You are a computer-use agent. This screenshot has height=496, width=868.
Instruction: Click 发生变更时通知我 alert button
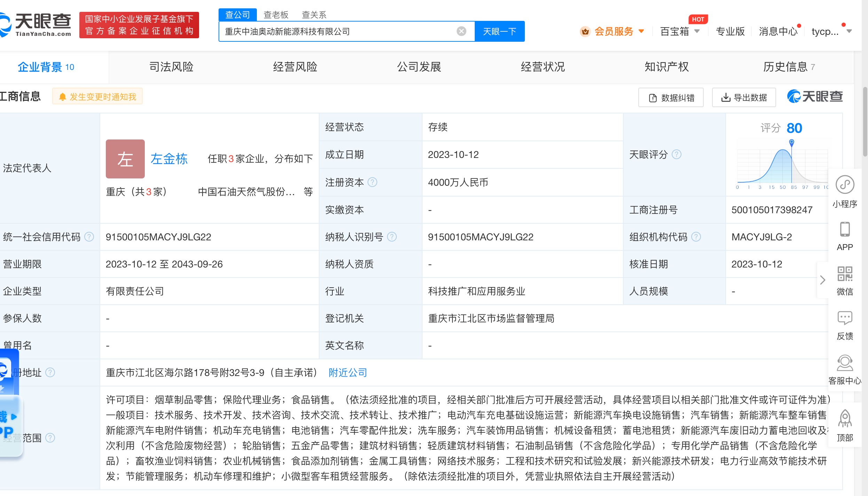point(97,97)
